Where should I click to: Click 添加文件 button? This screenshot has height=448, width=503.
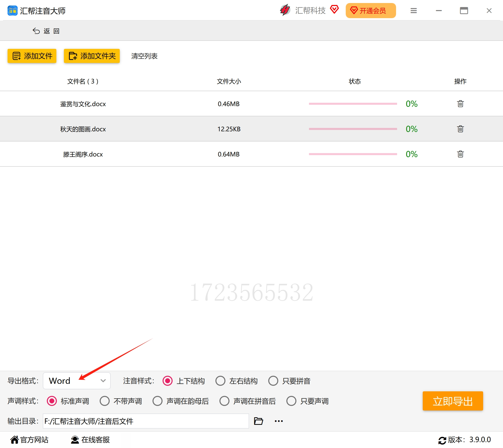click(32, 56)
